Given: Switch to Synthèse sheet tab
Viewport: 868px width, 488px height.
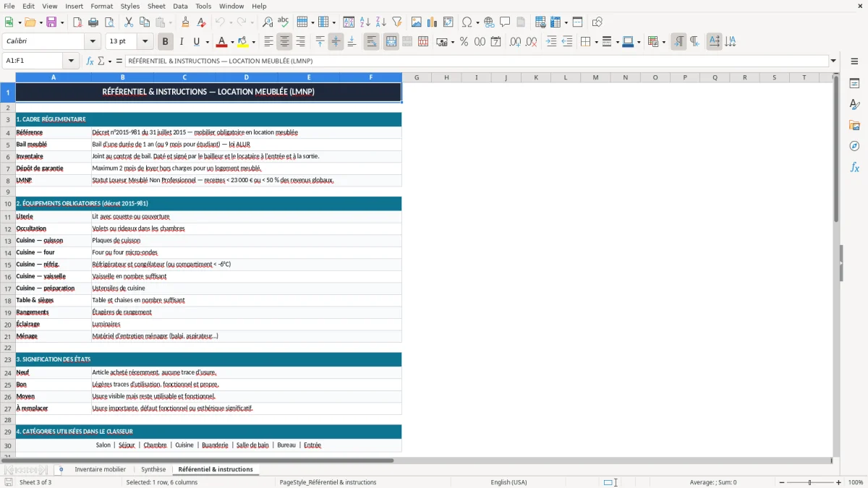Looking at the screenshot, I should click(153, 469).
